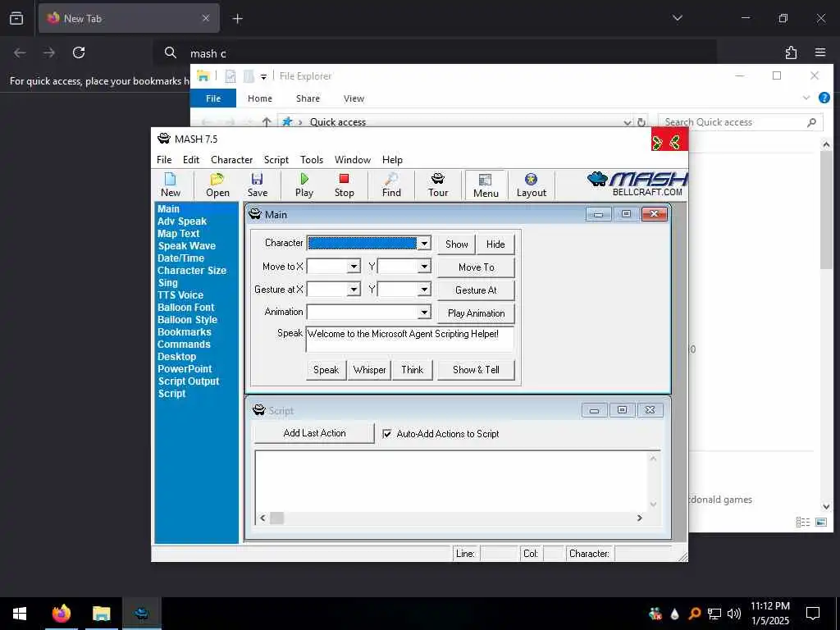Toggle Auto-Add Actions to Script checkbox
The height and width of the screenshot is (630, 840).
387,434
